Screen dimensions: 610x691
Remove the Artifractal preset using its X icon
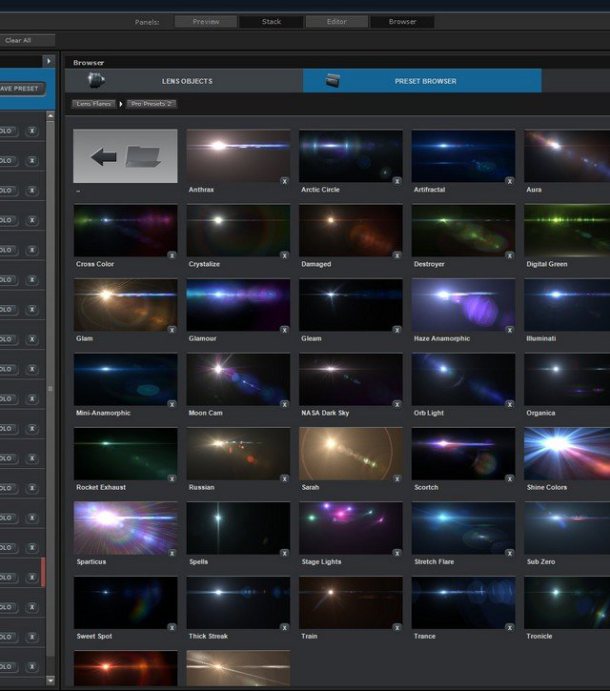[x=510, y=181]
